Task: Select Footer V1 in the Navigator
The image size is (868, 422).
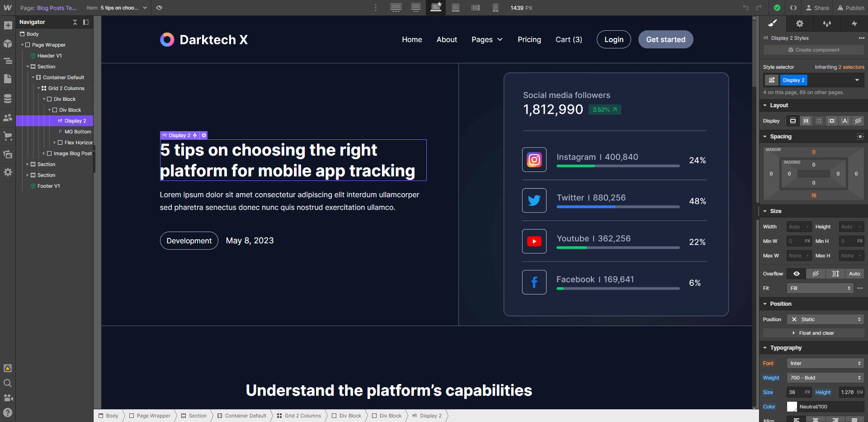Action: point(48,186)
